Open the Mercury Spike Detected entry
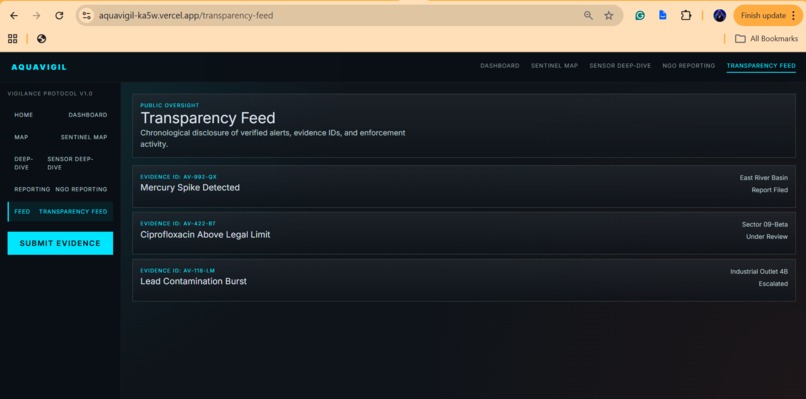The width and height of the screenshot is (806, 399). point(464,186)
